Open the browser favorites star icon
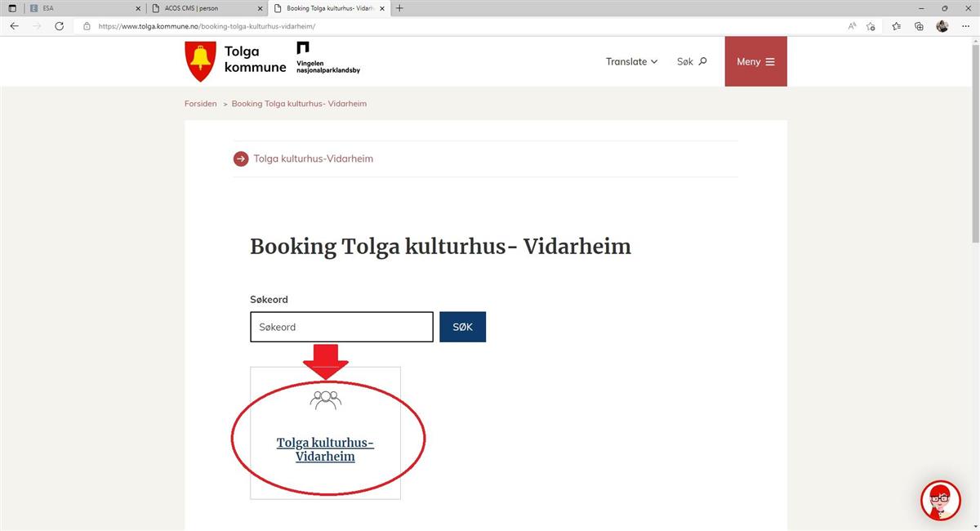The height and width of the screenshot is (531, 980). [x=896, y=26]
